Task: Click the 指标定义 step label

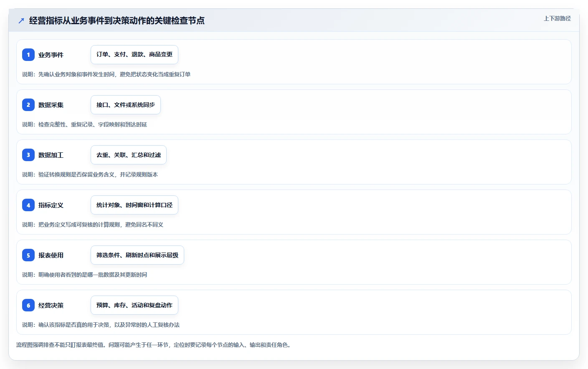Action: [x=51, y=205]
